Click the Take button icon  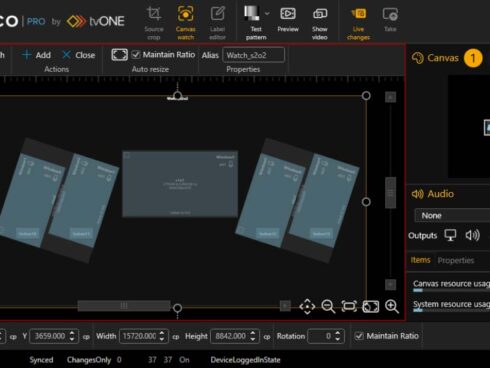tap(390, 15)
